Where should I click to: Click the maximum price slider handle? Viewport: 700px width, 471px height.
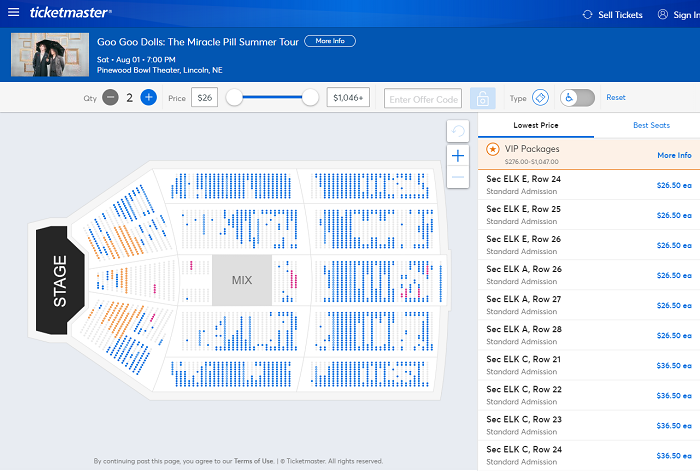pos(310,98)
